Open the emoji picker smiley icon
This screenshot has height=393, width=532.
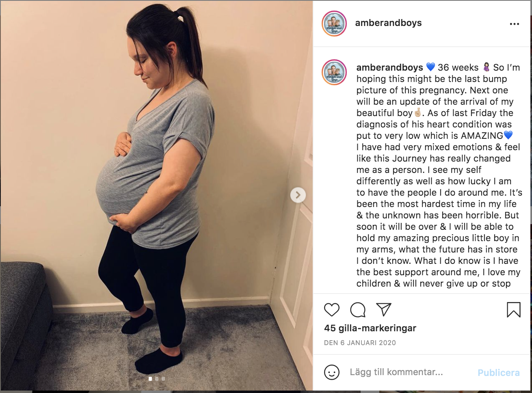[x=332, y=372]
